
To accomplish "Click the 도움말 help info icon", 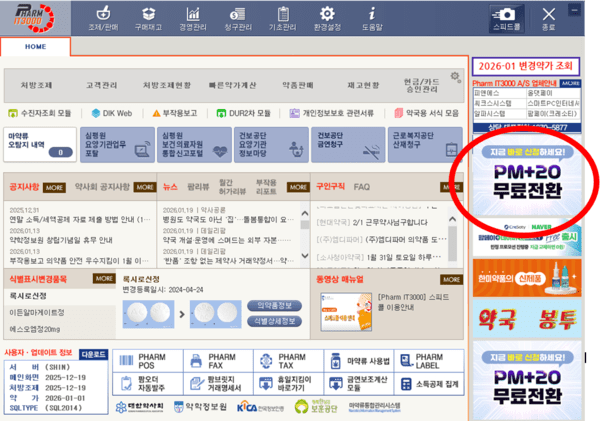I will point(373,19).
